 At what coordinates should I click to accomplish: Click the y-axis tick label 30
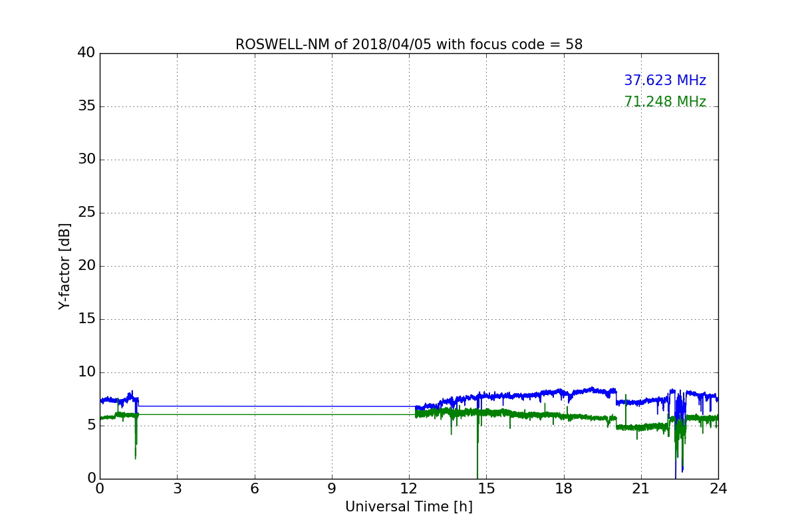click(86, 160)
